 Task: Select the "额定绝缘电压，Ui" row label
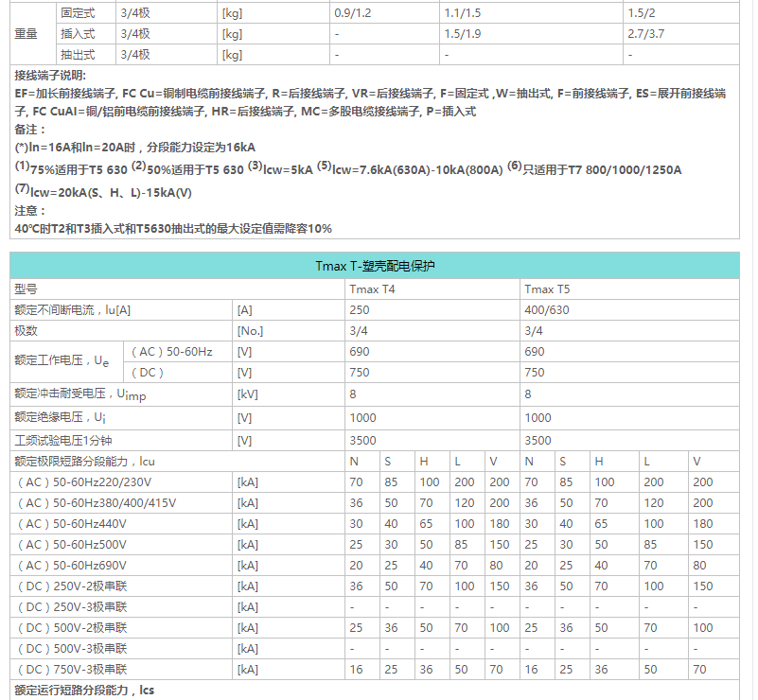click(x=61, y=417)
